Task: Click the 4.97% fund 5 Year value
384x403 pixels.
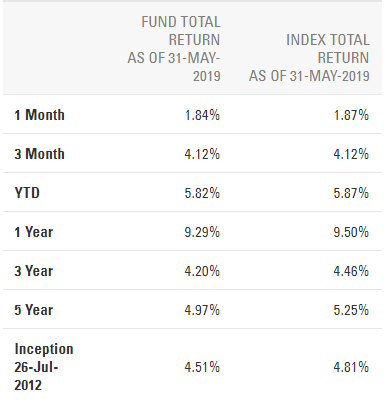Action: [202, 310]
